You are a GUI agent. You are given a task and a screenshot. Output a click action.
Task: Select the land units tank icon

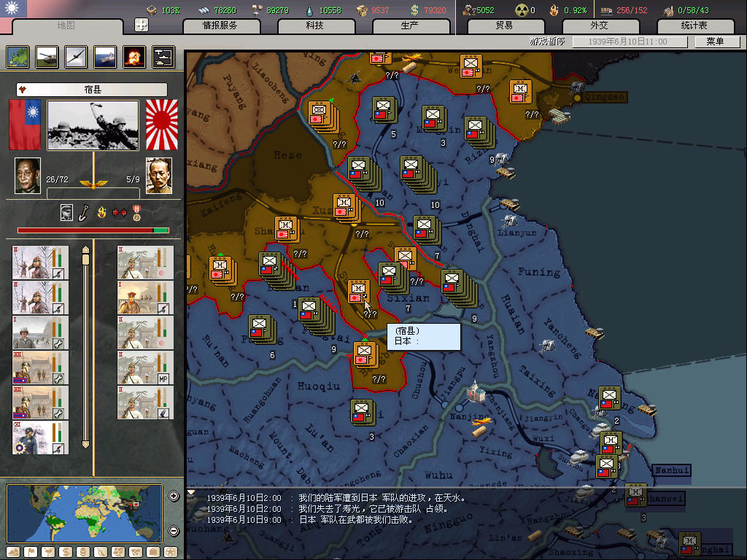coord(47,57)
